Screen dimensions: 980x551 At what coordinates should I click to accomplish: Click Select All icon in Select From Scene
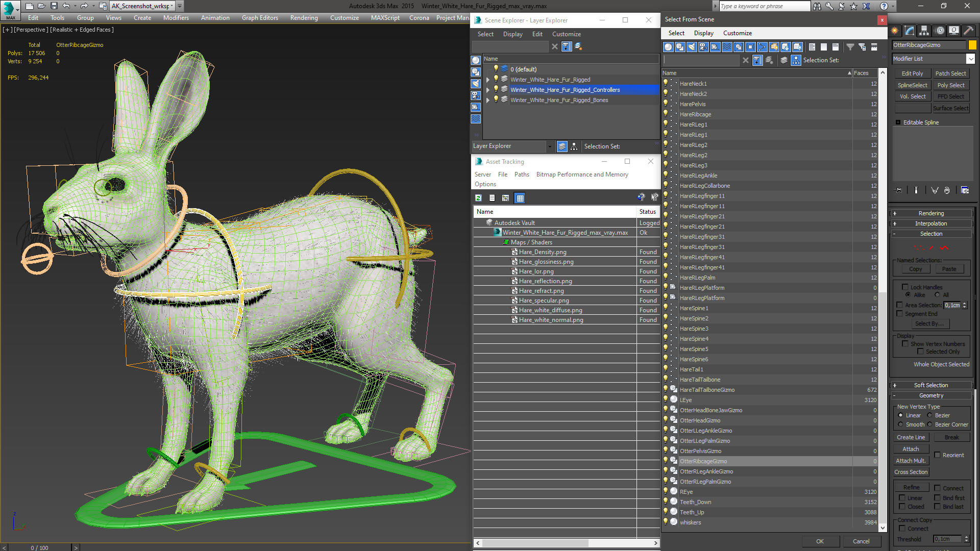pos(812,47)
